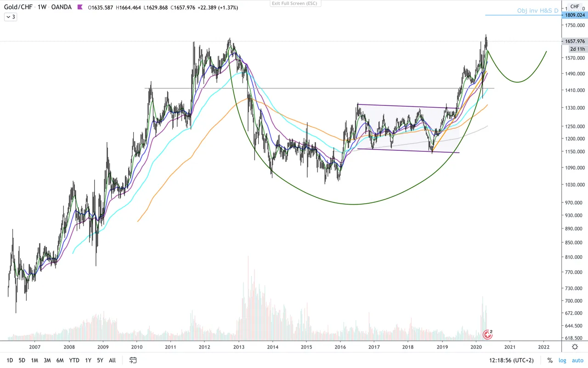
Task: Open the CHF currency dropdown
Action: coord(575,6)
